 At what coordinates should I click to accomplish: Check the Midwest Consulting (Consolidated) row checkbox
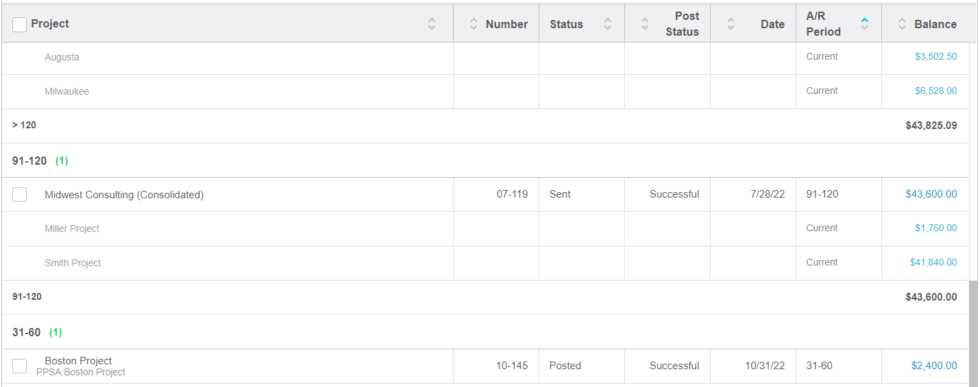[x=20, y=195]
